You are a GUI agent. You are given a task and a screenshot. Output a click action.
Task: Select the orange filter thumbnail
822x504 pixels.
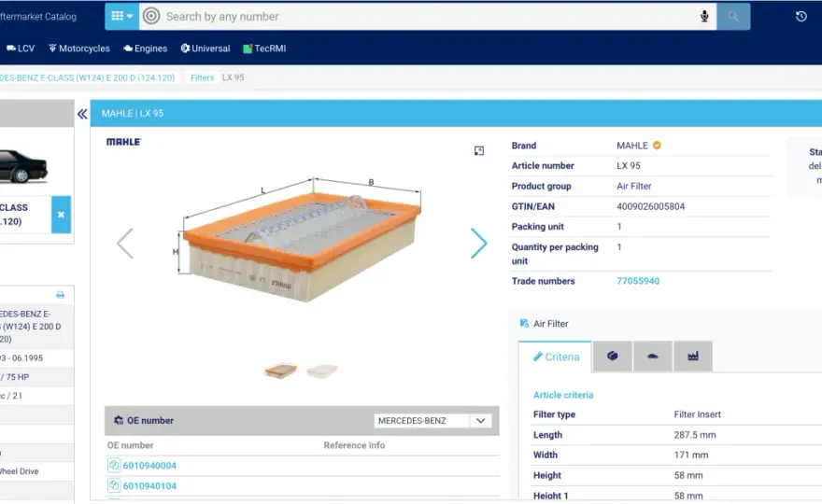pos(280,371)
